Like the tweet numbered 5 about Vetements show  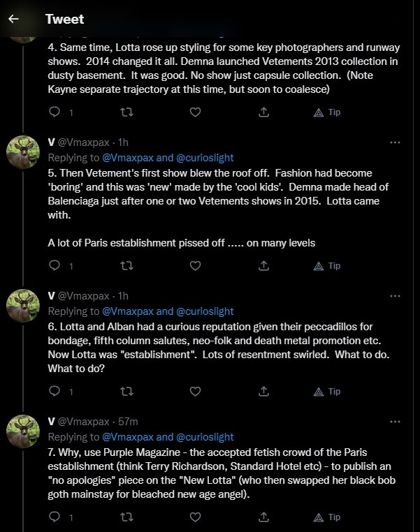196,266
